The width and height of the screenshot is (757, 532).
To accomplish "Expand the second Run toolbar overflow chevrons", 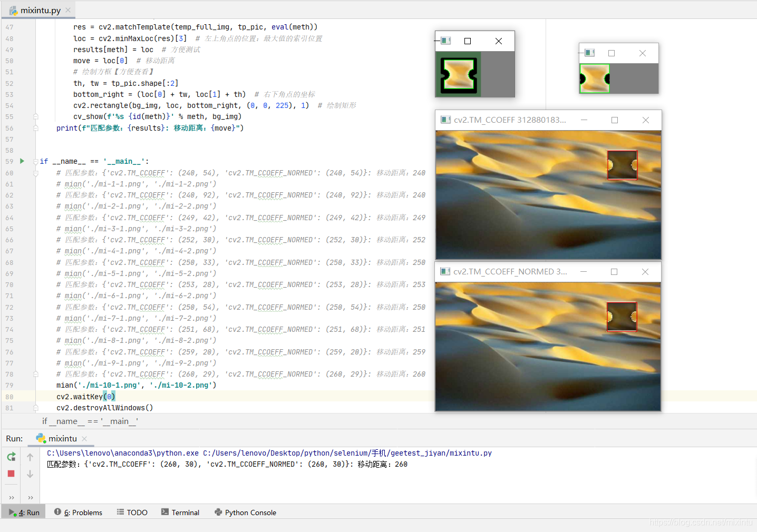I will 31,497.
